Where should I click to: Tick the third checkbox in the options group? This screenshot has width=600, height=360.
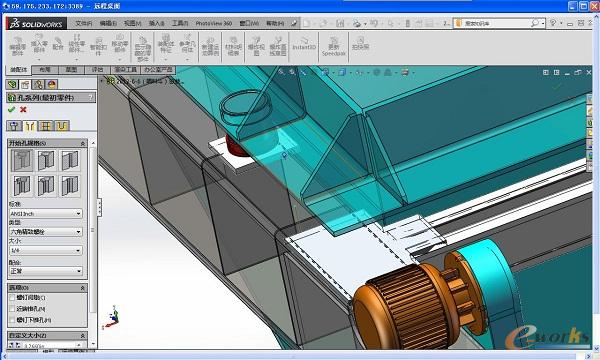(12, 319)
